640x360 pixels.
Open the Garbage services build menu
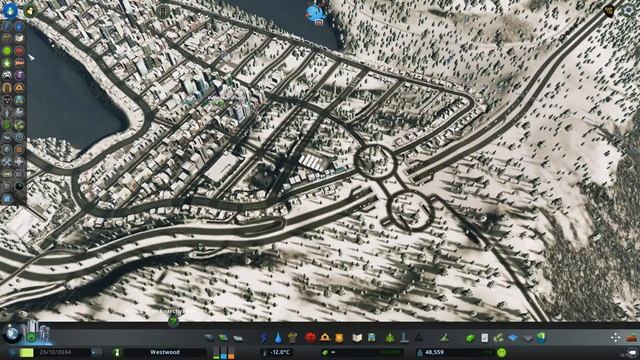pos(292,338)
